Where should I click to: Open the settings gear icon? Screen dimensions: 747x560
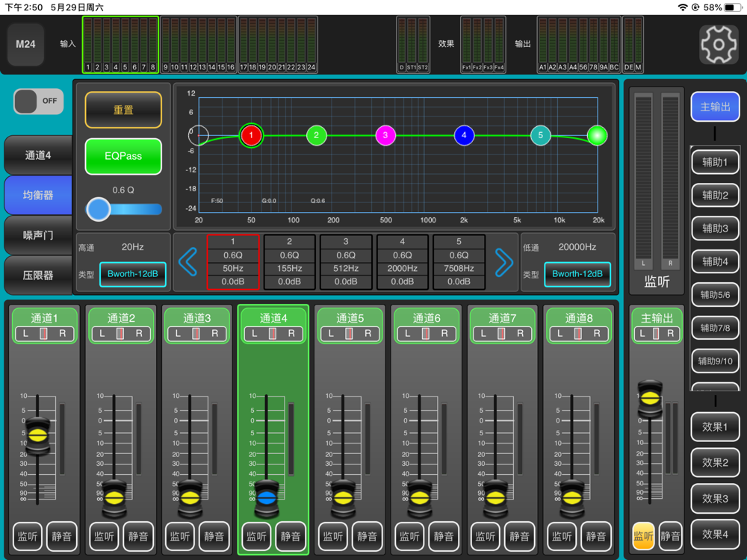pos(718,45)
